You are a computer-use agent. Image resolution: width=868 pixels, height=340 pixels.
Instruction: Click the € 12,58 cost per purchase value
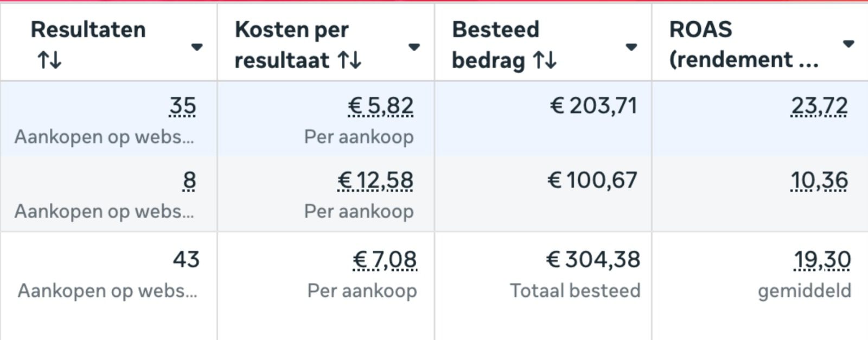pos(375,180)
